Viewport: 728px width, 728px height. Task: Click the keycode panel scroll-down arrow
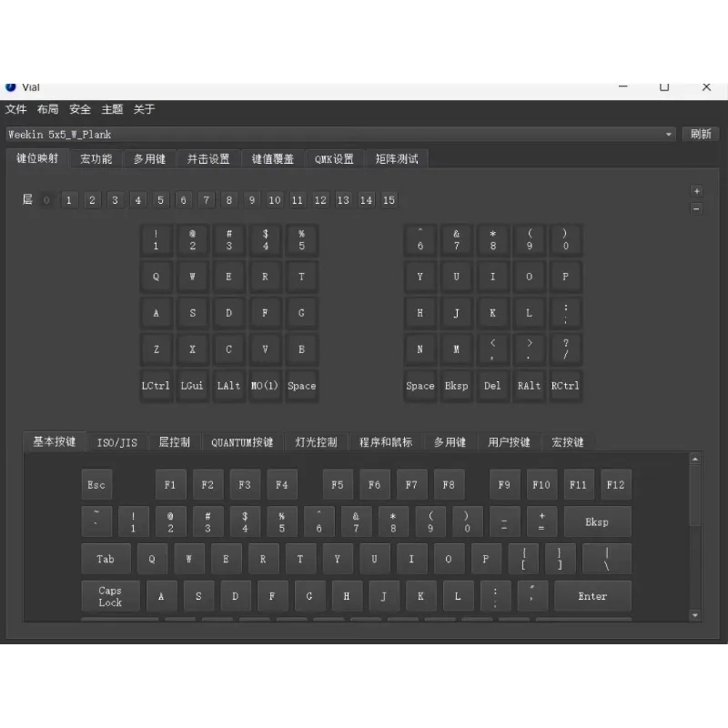click(695, 616)
